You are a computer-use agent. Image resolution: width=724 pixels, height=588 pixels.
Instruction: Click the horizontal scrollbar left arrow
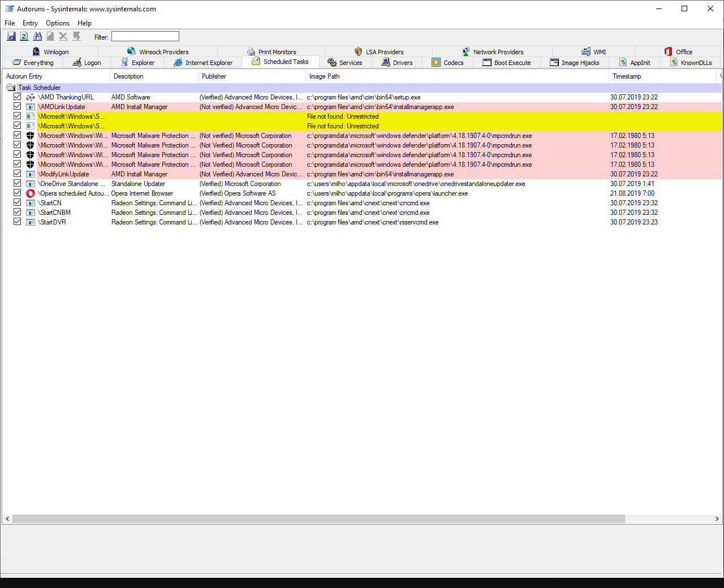click(7, 518)
